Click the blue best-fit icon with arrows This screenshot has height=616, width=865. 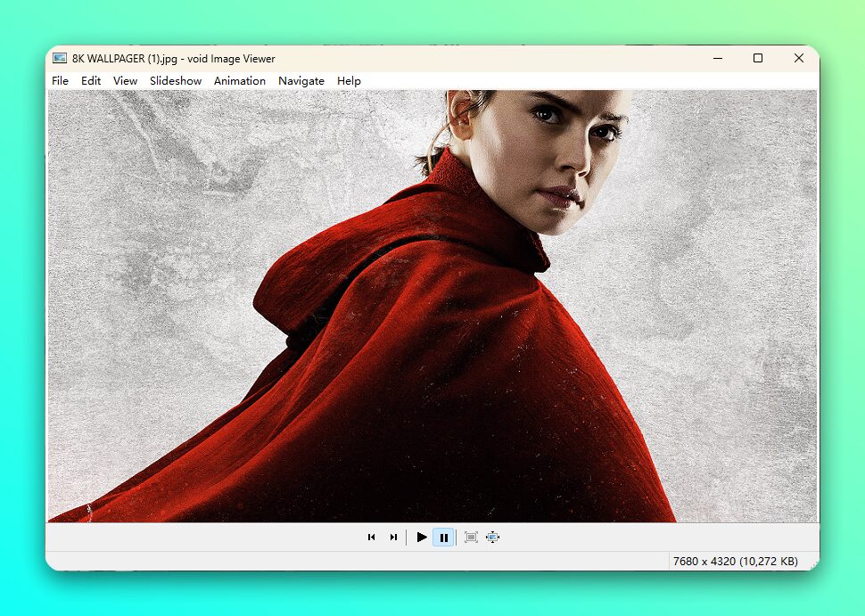[x=492, y=538]
